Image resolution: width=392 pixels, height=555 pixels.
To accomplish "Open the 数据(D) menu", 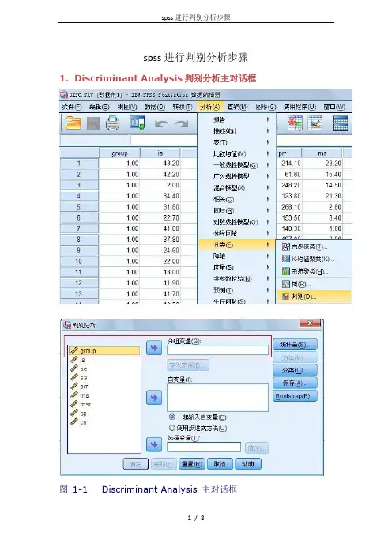I will [155, 107].
